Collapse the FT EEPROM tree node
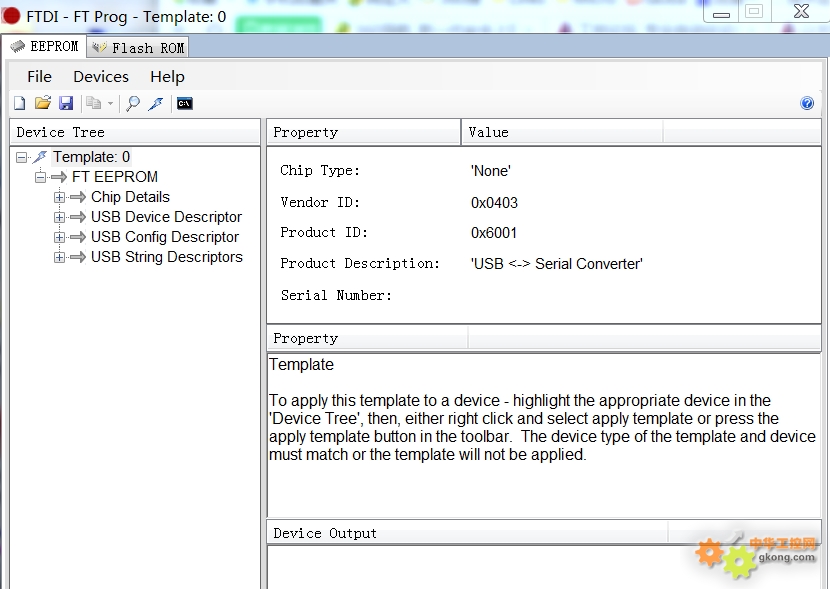This screenshot has height=589, width=830. 40,177
